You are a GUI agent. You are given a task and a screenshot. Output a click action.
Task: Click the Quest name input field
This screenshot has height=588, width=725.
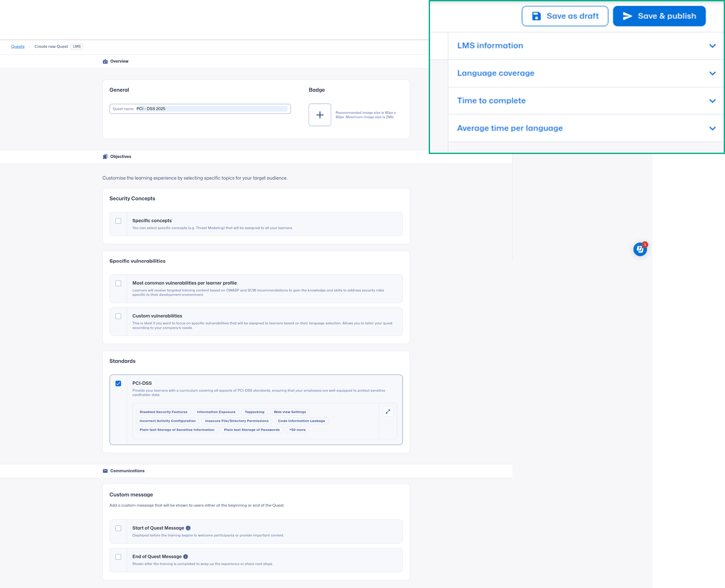point(200,109)
